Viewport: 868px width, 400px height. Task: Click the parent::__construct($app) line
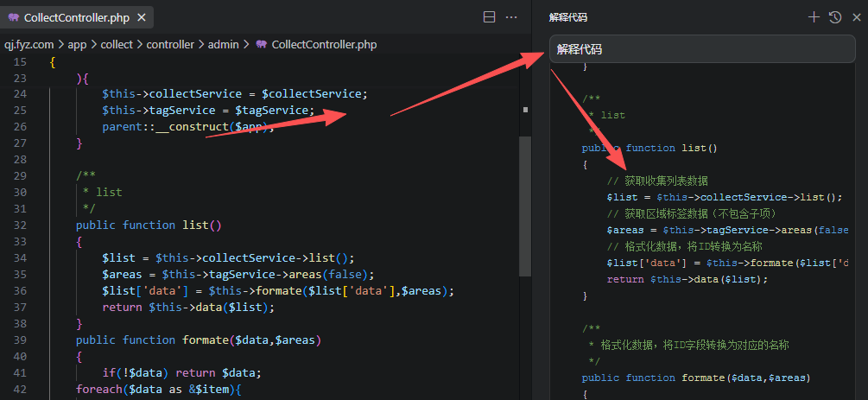click(188, 127)
